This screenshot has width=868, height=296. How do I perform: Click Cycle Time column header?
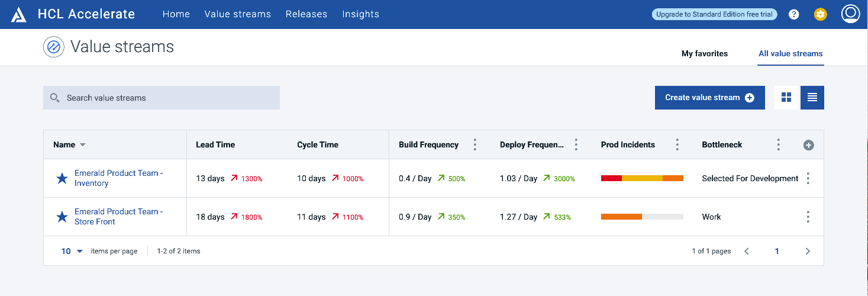318,144
